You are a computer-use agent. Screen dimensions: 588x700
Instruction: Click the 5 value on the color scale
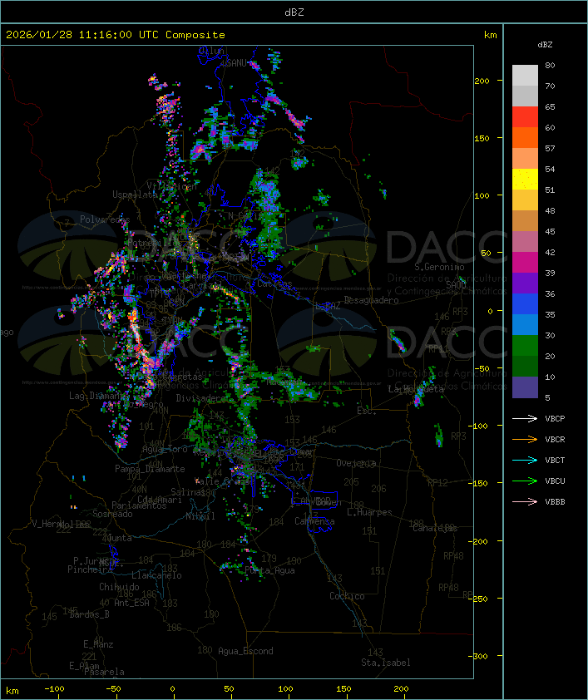tap(547, 397)
